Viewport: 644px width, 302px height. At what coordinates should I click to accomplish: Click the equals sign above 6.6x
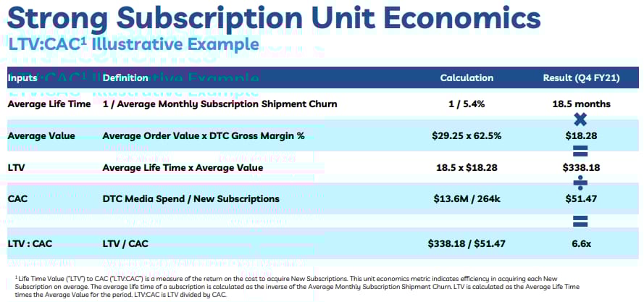point(580,221)
